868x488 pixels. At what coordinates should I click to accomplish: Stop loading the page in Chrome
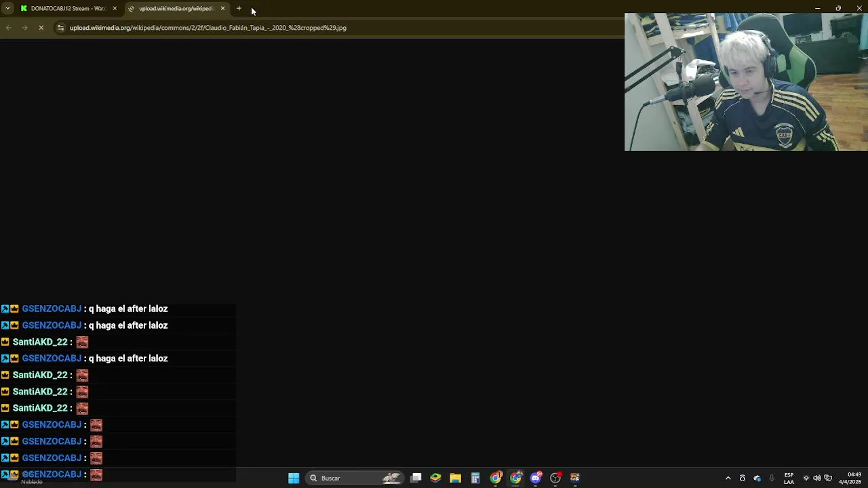point(41,28)
